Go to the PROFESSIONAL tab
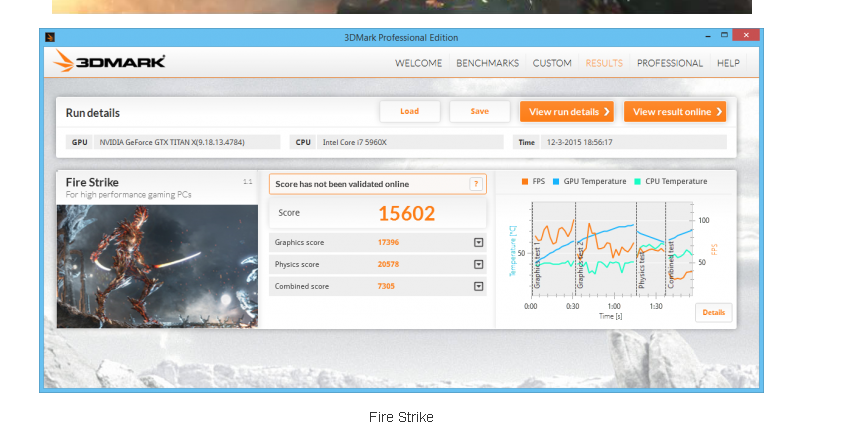 (x=670, y=63)
